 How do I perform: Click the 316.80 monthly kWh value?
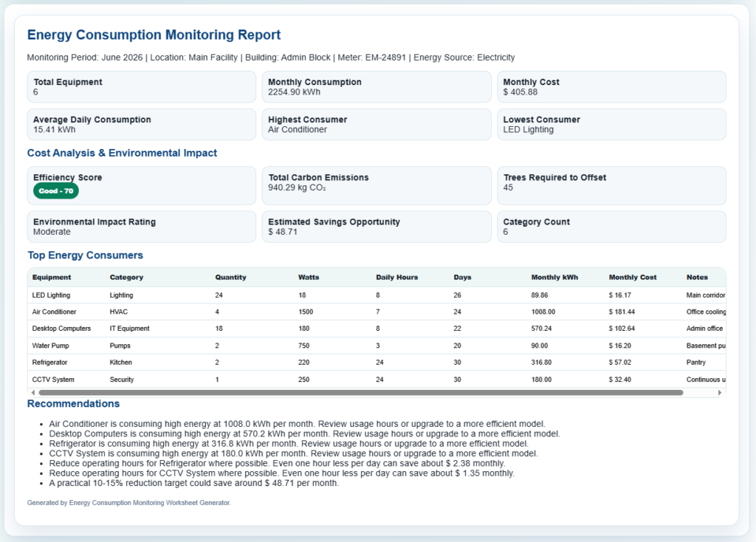[541, 362]
